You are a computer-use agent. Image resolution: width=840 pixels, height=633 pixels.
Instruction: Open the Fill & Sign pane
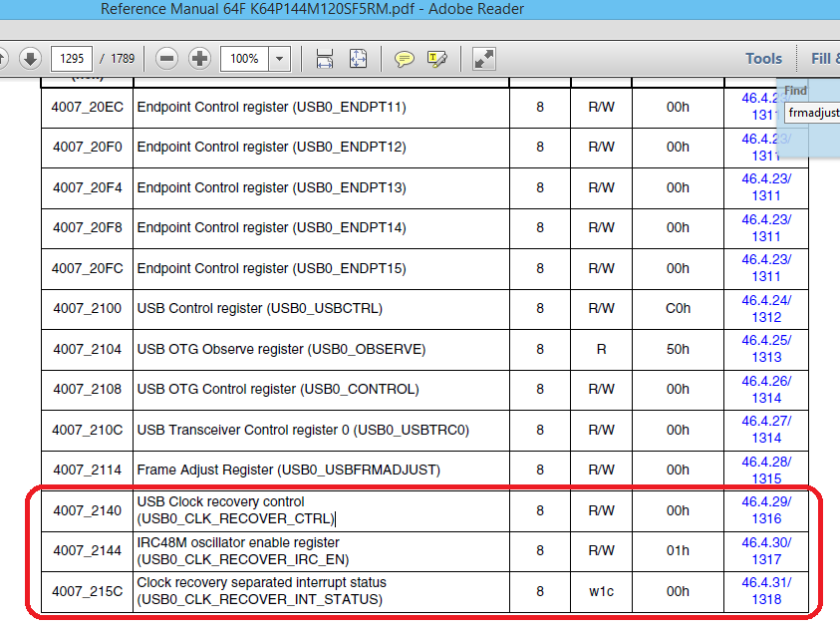825,59
